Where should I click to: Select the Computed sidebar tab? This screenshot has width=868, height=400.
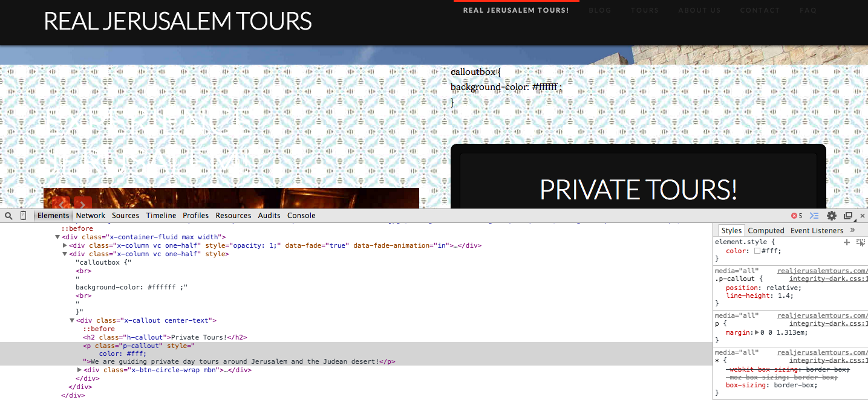click(x=766, y=230)
